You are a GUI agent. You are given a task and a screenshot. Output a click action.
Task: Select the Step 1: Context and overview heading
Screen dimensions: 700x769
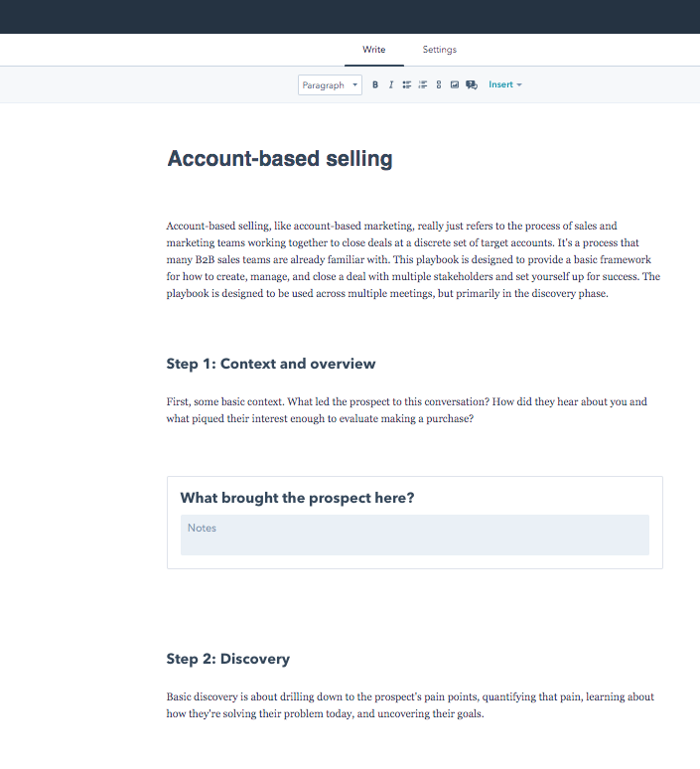(x=271, y=364)
